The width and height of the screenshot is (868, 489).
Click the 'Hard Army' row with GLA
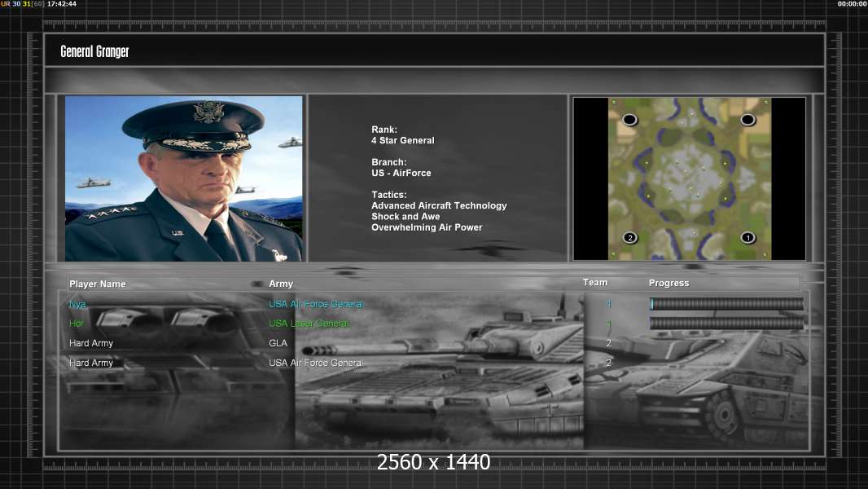coord(90,343)
